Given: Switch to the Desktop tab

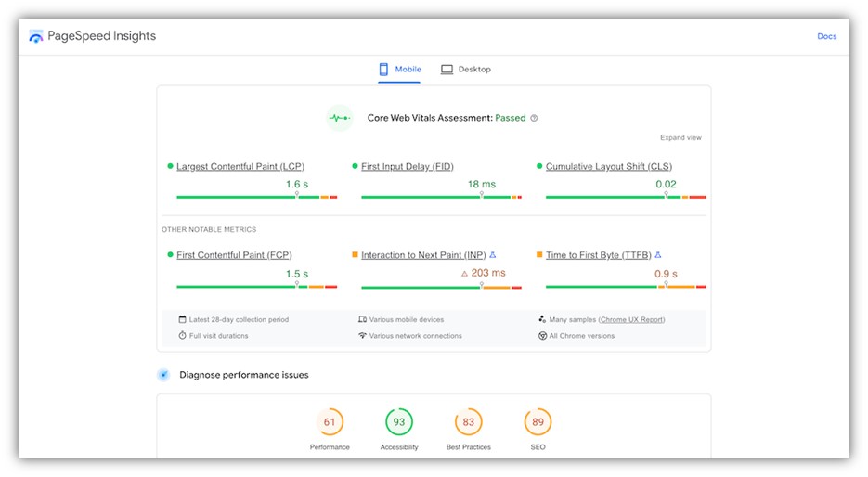Looking at the screenshot, I should tap(466, 70).
